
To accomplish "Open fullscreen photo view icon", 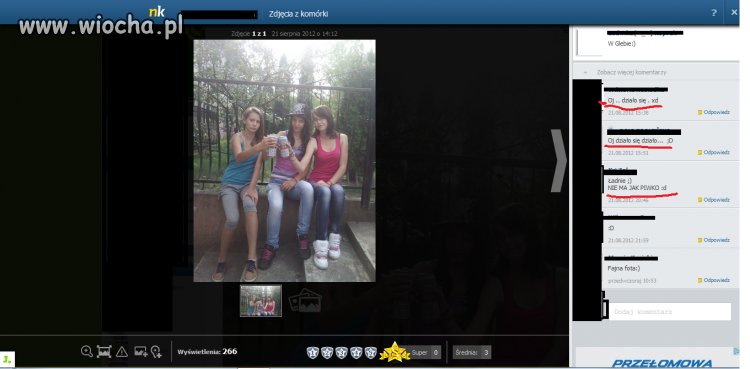I will pyautogui.click(x=104, y=352).
